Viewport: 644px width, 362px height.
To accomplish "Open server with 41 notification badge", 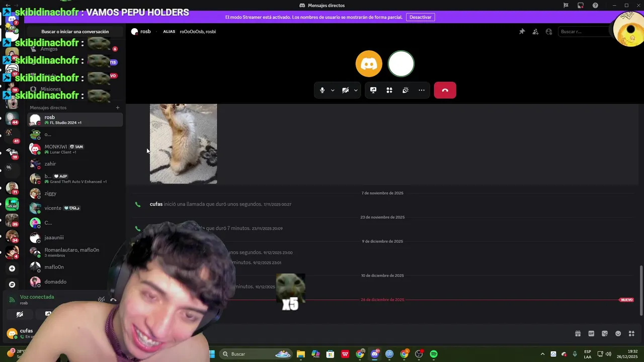I will 12,136.
